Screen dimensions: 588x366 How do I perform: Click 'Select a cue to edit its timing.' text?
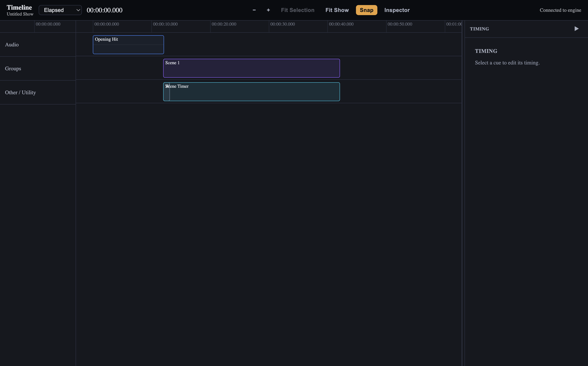click(507, 63)
